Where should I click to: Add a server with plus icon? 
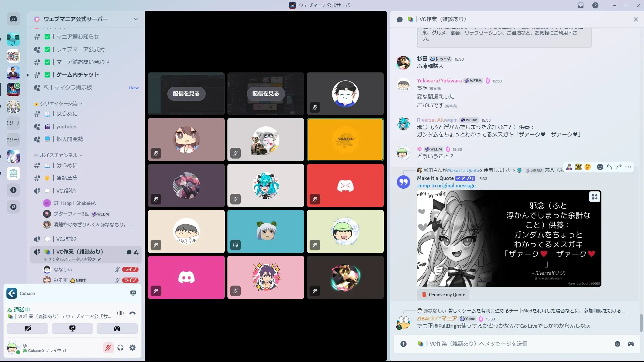[x=13, y=190]
